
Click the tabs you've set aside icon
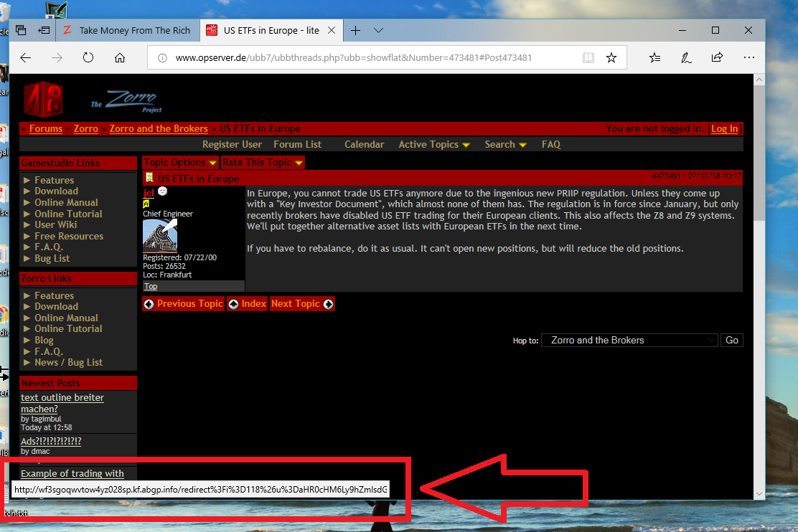coord(21,30)
